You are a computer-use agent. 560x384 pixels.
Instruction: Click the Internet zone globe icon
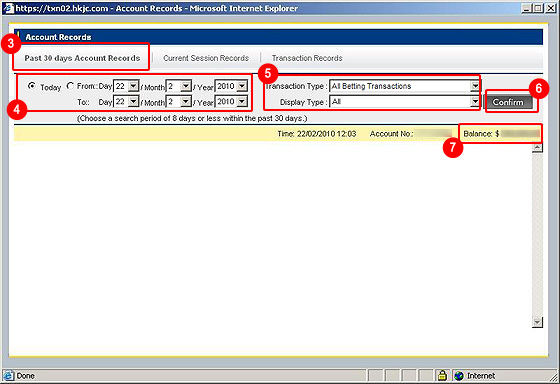[x=459, y=376]
